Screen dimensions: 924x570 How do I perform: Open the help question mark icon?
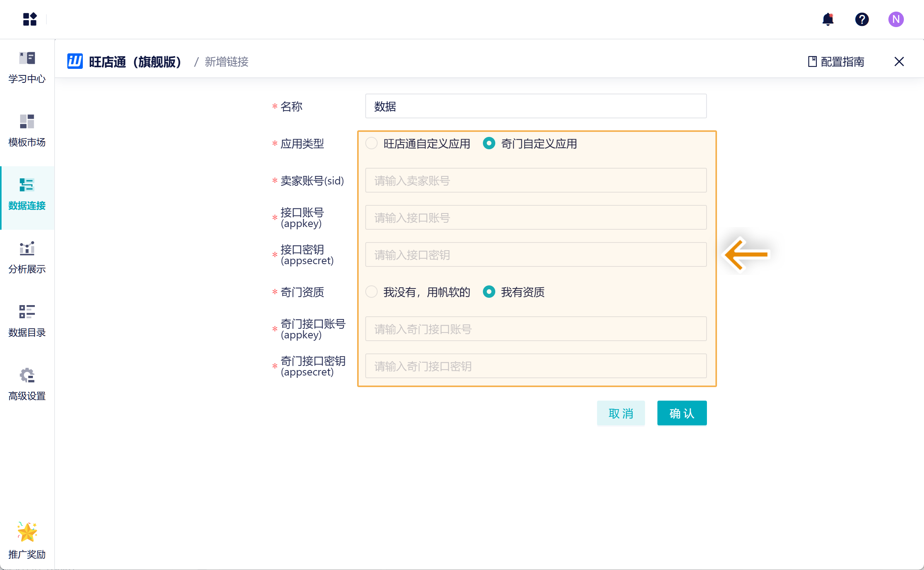click(x=862, y=19)
